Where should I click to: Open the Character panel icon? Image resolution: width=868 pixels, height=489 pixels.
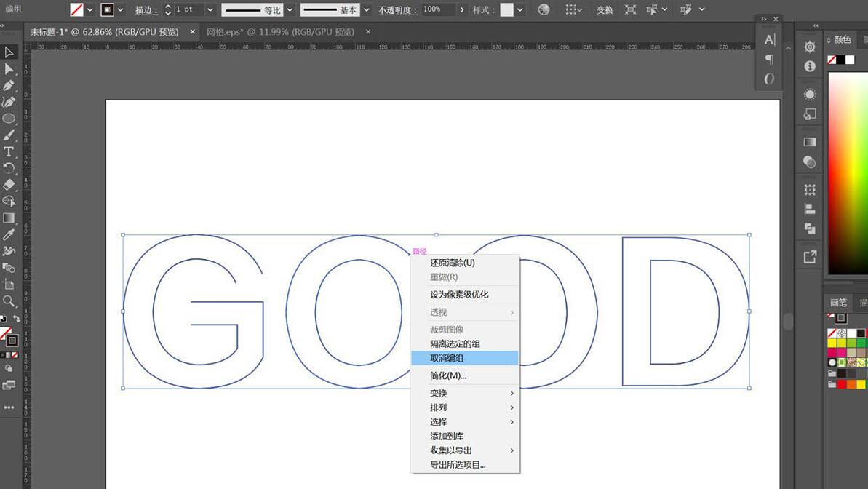(769, 39)
